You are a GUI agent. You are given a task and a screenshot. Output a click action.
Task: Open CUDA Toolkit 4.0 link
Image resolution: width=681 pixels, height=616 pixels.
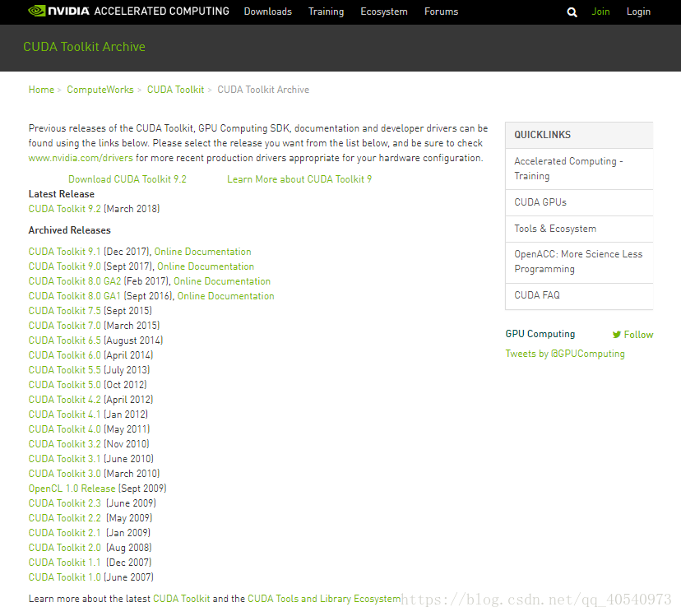tap(65, 428)
